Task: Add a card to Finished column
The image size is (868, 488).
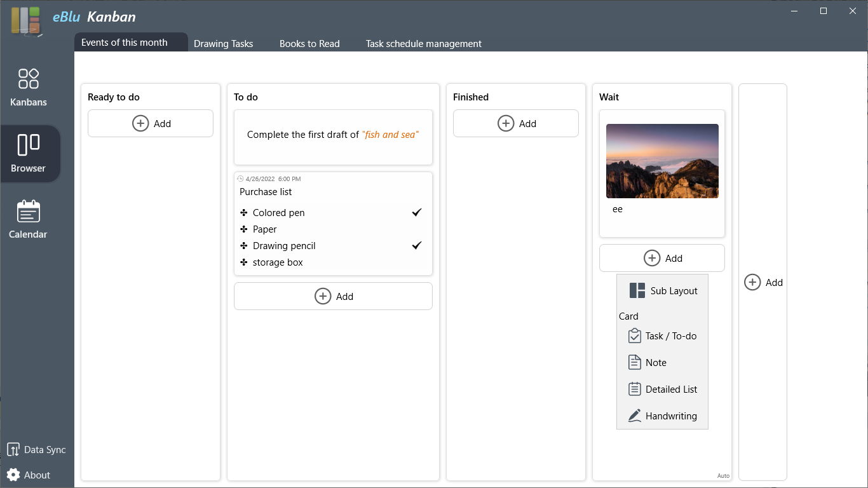Action: point(515,123)
